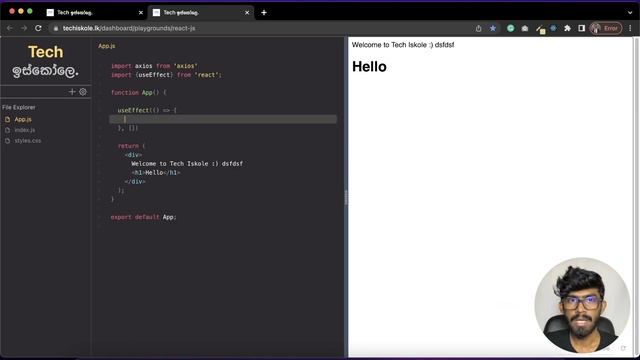This screenshot has width=640, height=360.
Task: Click the Hello heading in the preview
Action: [x=369, y=67]
